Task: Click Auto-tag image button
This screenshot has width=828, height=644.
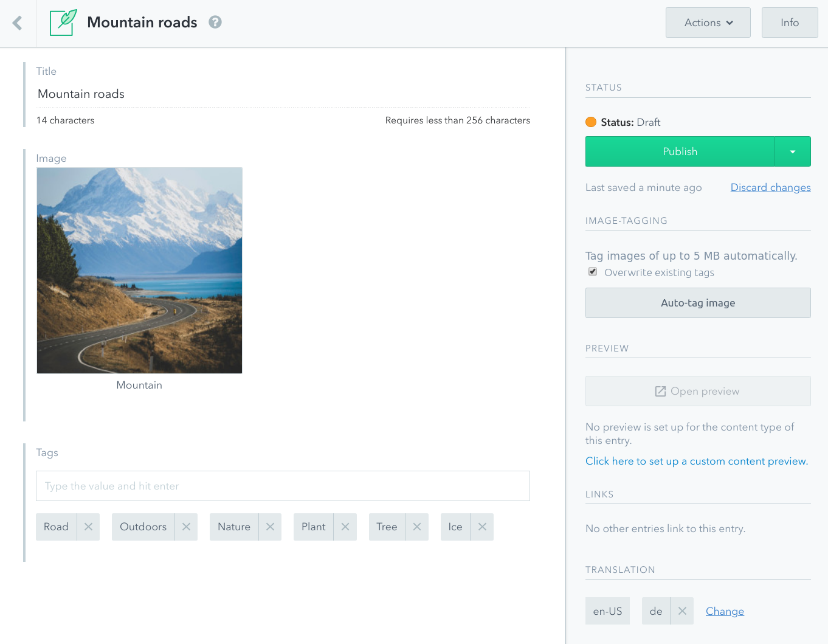Action: 698,303
